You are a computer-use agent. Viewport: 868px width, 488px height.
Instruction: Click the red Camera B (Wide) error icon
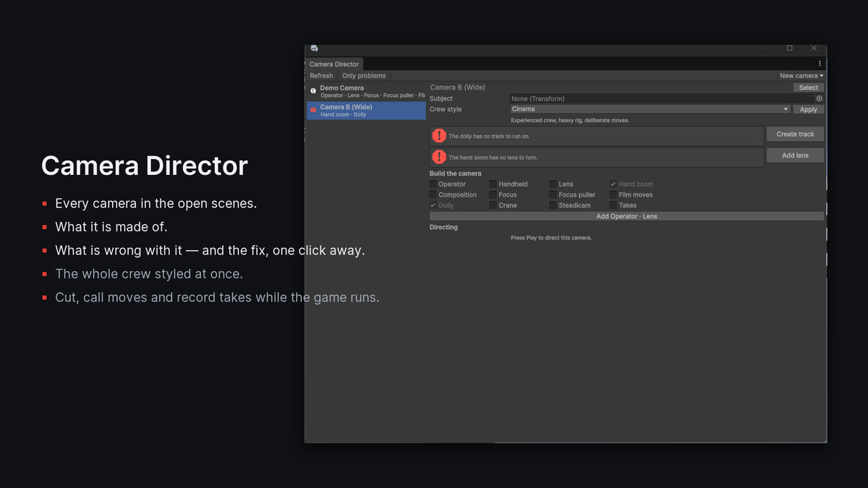coord(313,110)
